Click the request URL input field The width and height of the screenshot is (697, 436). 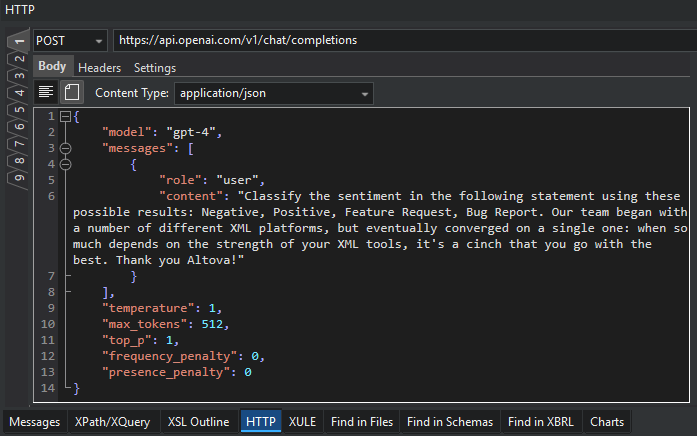(400, 41)
